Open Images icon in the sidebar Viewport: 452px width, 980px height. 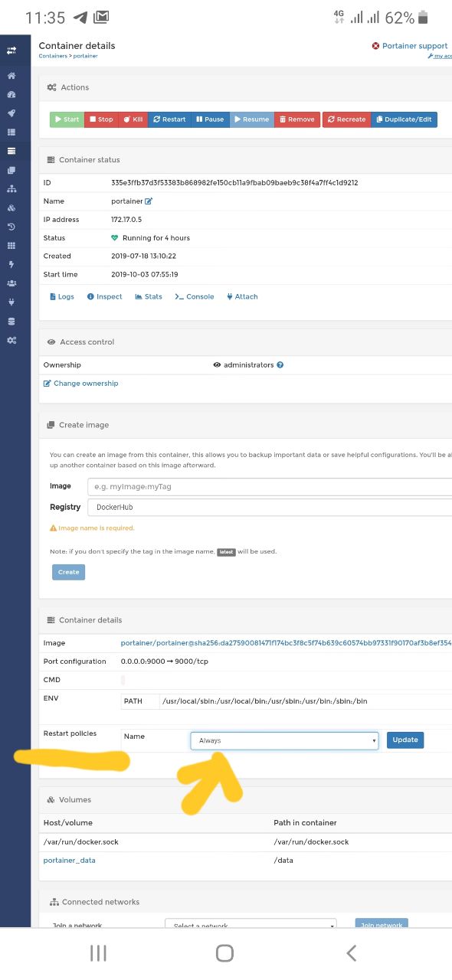click(x=11, y=170)
